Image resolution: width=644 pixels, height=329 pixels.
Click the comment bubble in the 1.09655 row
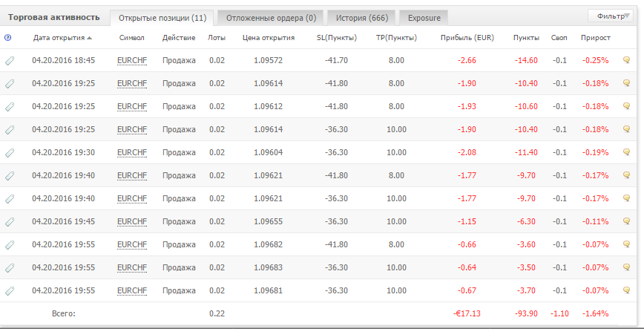click(x=626, y=221)
